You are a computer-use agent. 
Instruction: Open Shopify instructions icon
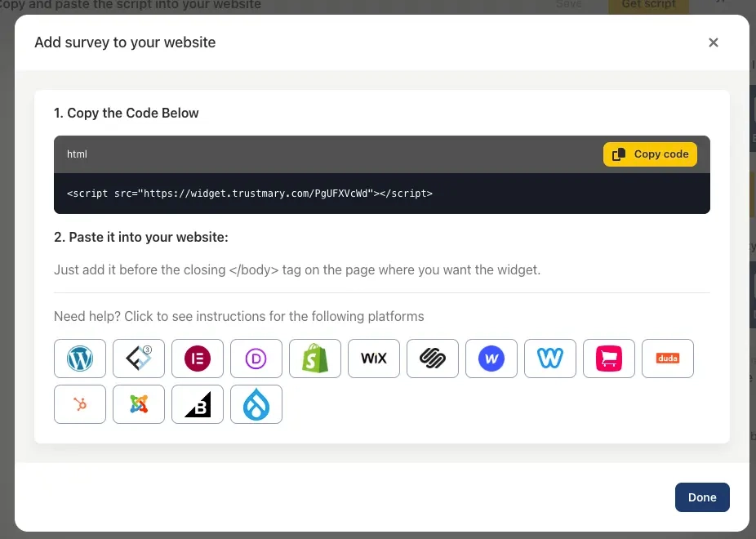[x=315, y=359]
